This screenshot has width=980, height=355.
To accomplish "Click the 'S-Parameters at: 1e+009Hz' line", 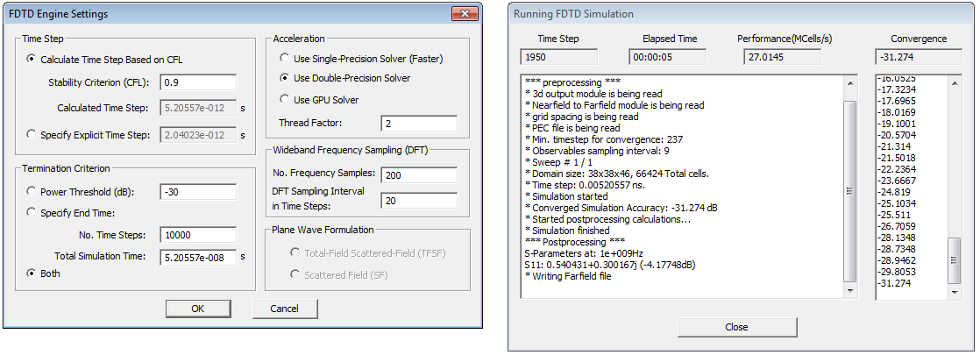I will pos(583,253).
